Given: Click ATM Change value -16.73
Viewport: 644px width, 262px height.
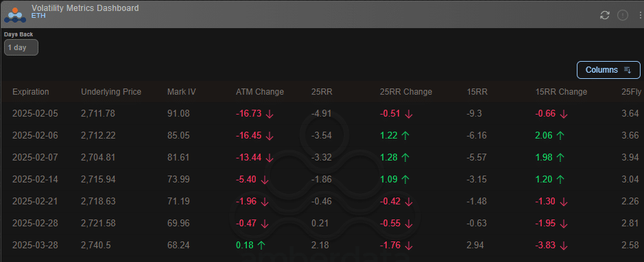Looking at the screenshot, I should click(249, 114).
